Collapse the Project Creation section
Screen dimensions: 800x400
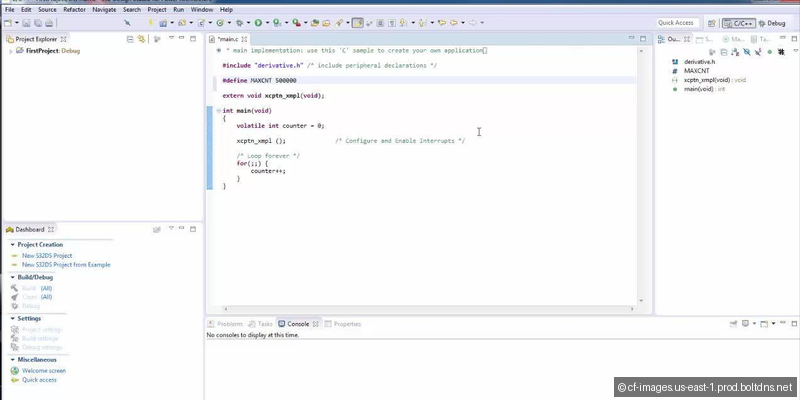tap(12, 244)
